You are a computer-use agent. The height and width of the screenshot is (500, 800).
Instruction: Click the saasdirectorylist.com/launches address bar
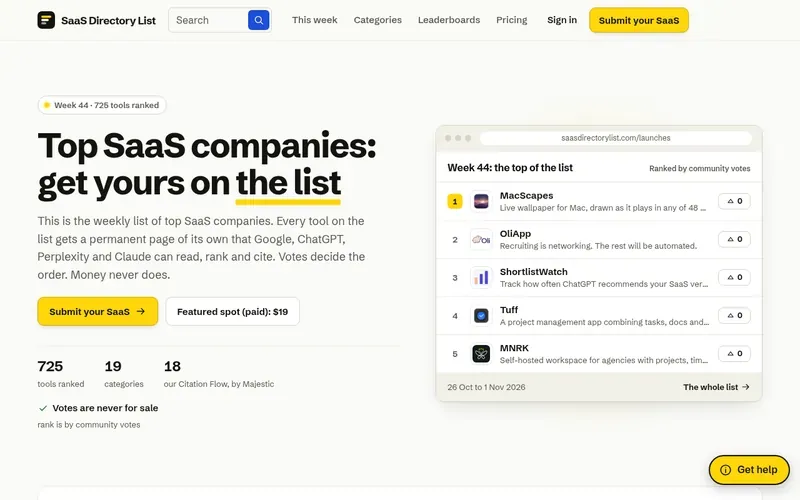[x=616, y=138]
